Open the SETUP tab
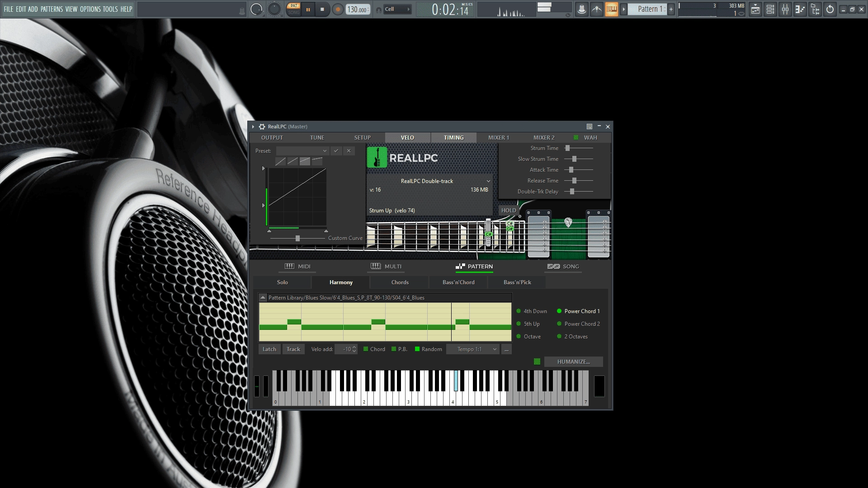868x488 pixels. click(x=362, y=138)
